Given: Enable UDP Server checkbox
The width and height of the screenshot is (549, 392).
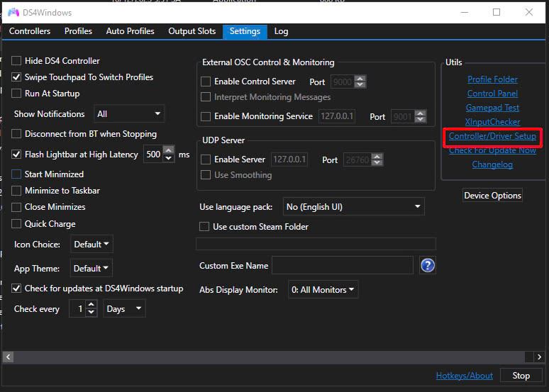Looking at the screenshot, I should 206,159.
